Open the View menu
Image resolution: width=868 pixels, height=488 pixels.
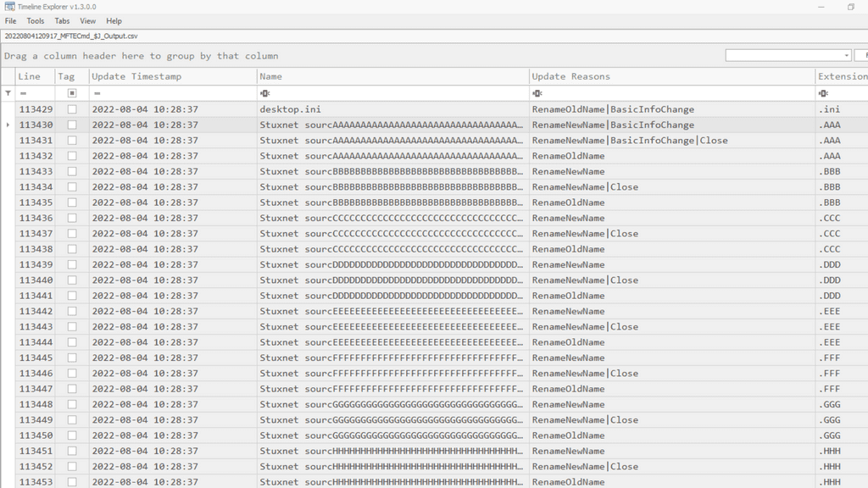coord(88,21)
